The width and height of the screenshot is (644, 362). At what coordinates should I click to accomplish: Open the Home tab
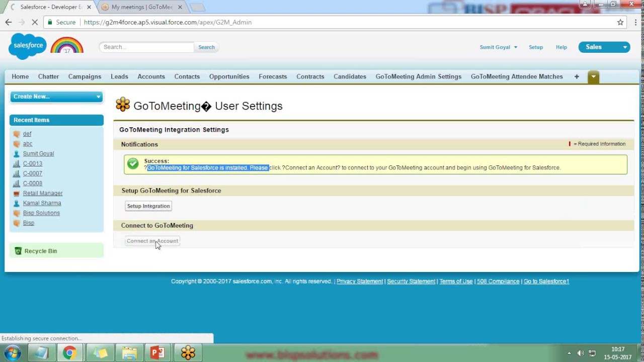[x=20, y=76]
